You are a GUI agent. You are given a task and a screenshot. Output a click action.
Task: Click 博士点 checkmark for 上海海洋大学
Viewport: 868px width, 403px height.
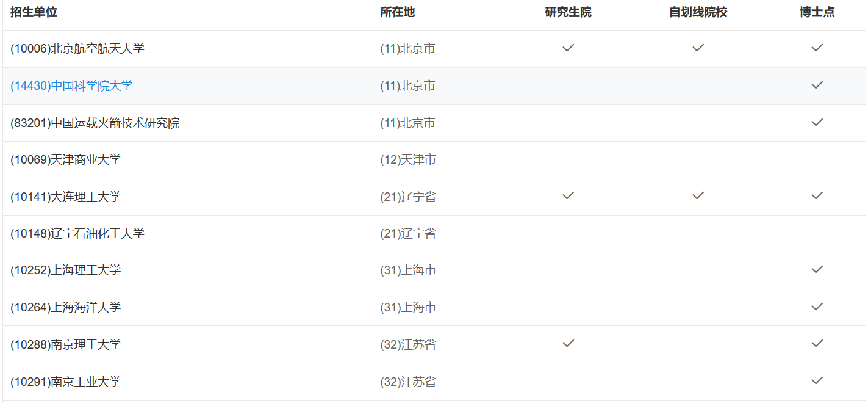pyautogui.click(x=817, y=307)
